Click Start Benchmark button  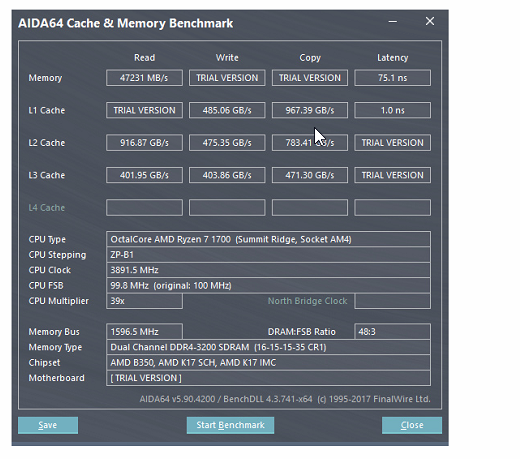pos(230,425)
